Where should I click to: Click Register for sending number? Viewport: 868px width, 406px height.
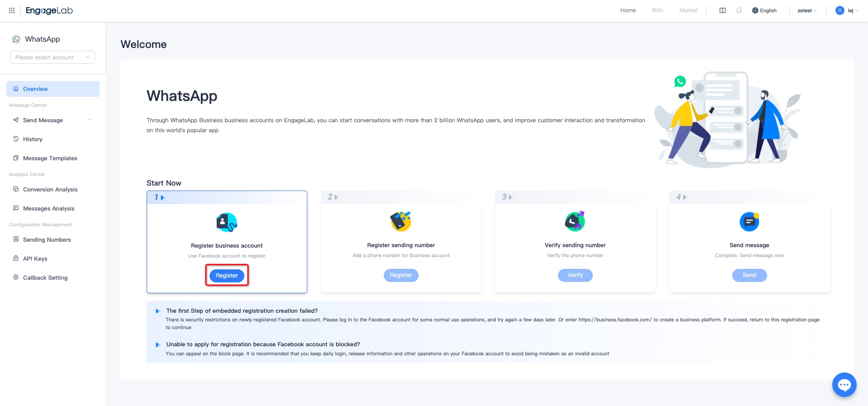tap(401, 275)
